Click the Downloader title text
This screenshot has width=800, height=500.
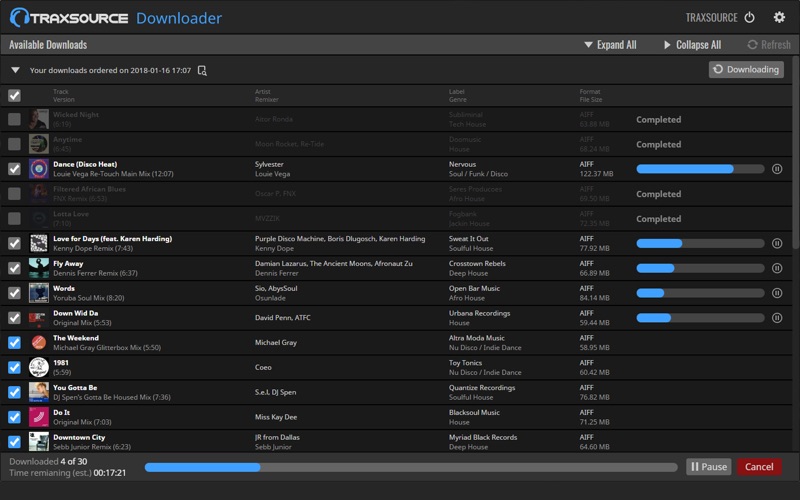point(179,18)
